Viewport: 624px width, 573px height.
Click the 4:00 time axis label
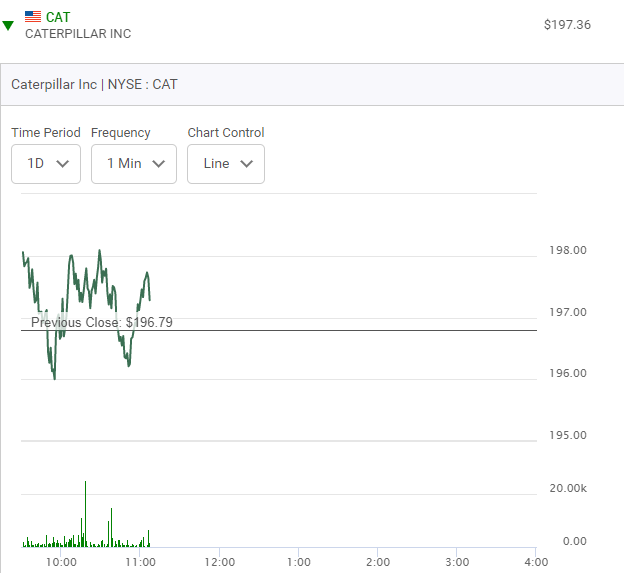pos(536,562)
